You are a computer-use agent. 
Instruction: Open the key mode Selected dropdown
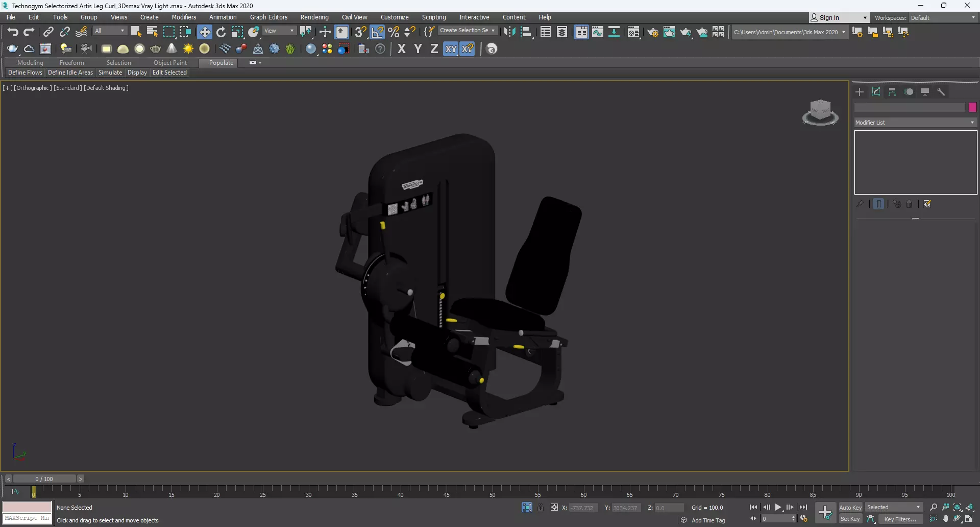(894, 507)
